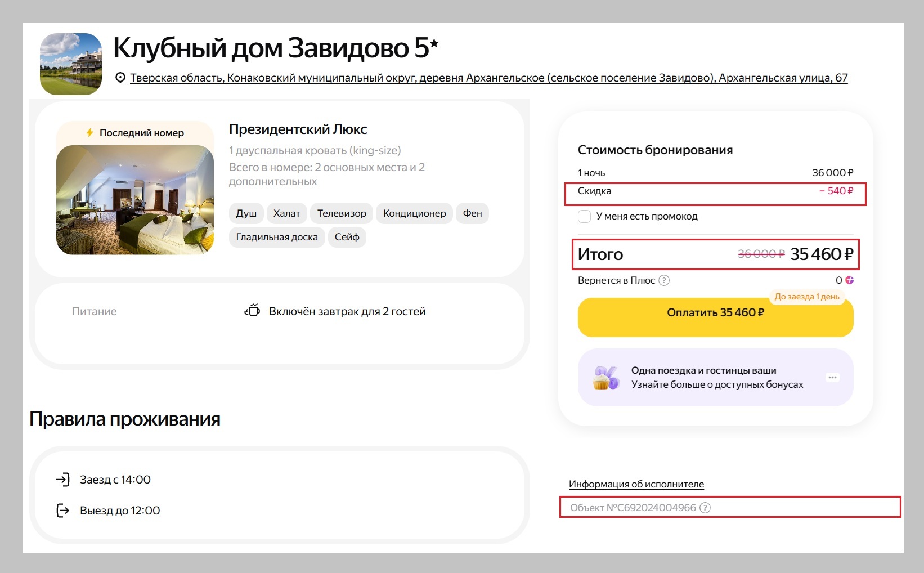Screen dimensions: 924x573
Task: Click the Президентский Люкс room title
Action: (x=298, y=129)
